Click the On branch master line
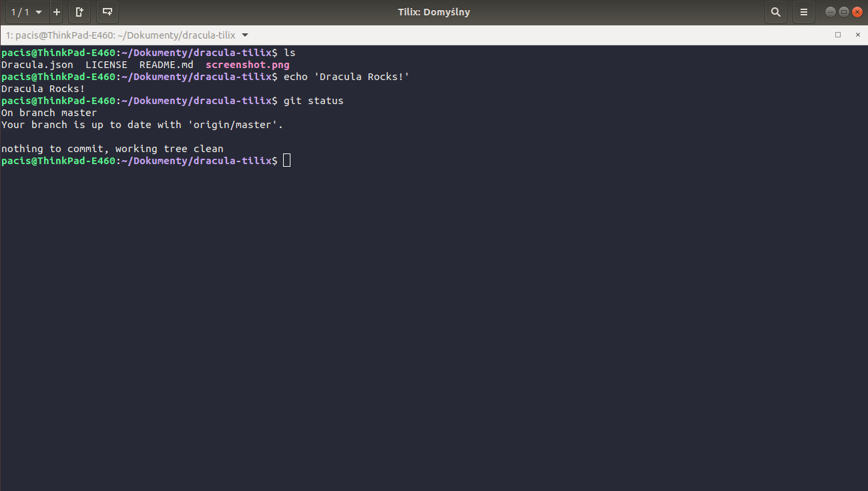This screenshot has width=868, height=491. [49, 113]
